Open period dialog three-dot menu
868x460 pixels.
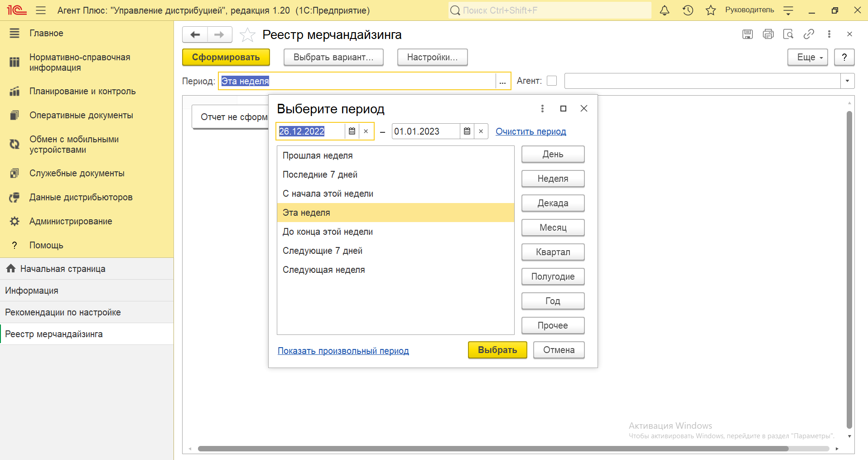click(542, 108)
